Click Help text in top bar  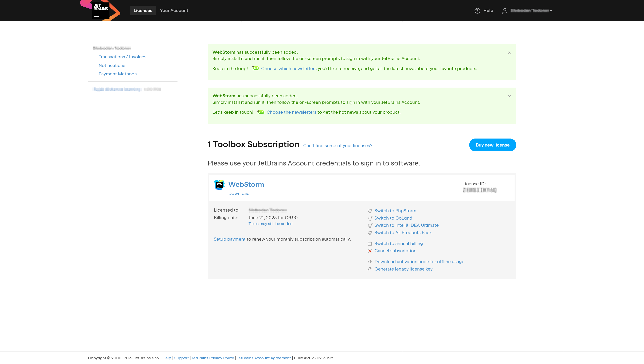pos(488,11)
